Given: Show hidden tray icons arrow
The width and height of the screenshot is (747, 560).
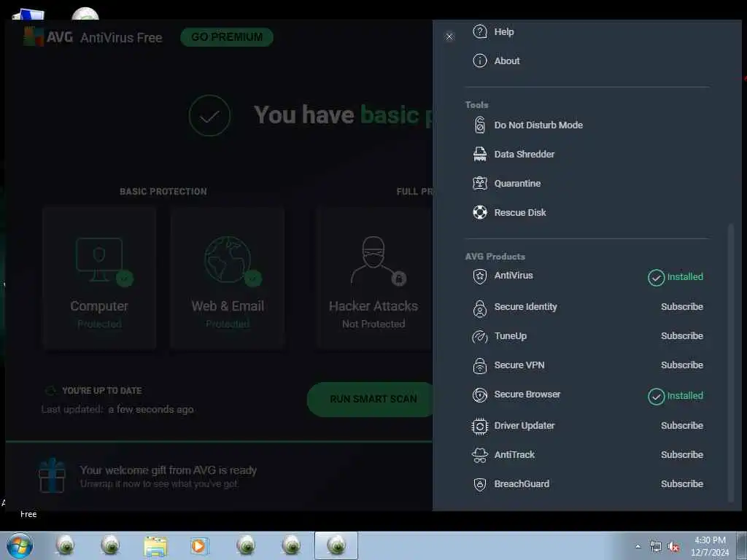Looking at the screenshot, I should 638,547.
